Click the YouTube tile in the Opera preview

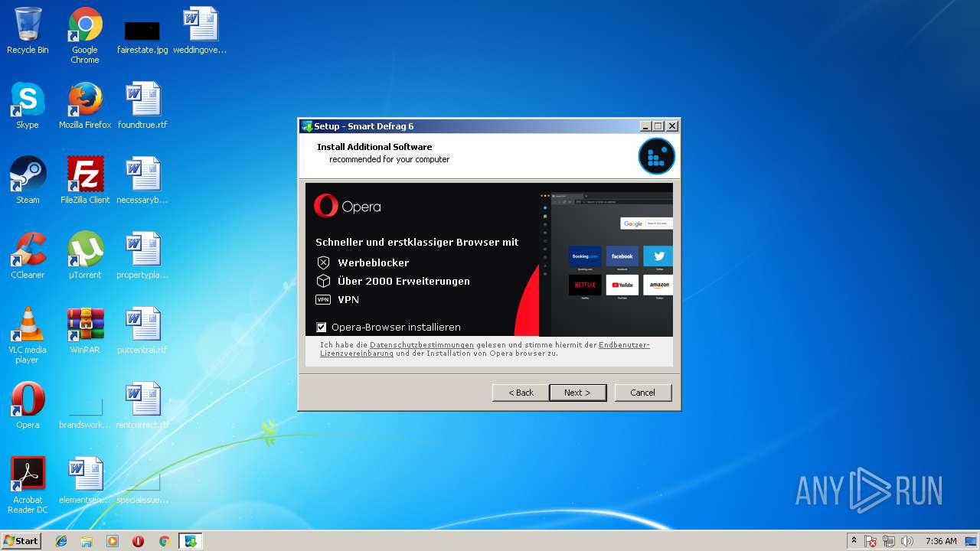click(622, 285)
